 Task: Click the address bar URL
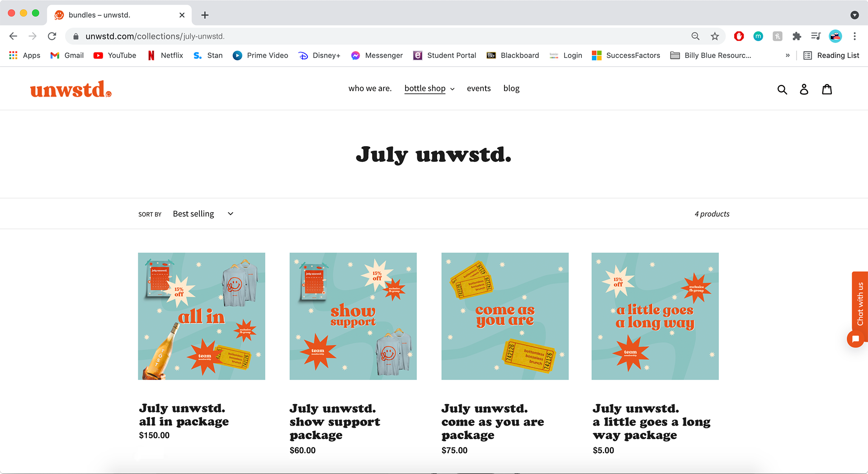pyautogui.click(x=155, y=36)
